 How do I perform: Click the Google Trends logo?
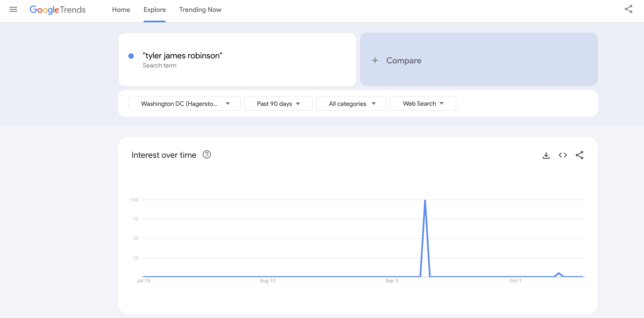pos(57,10)
